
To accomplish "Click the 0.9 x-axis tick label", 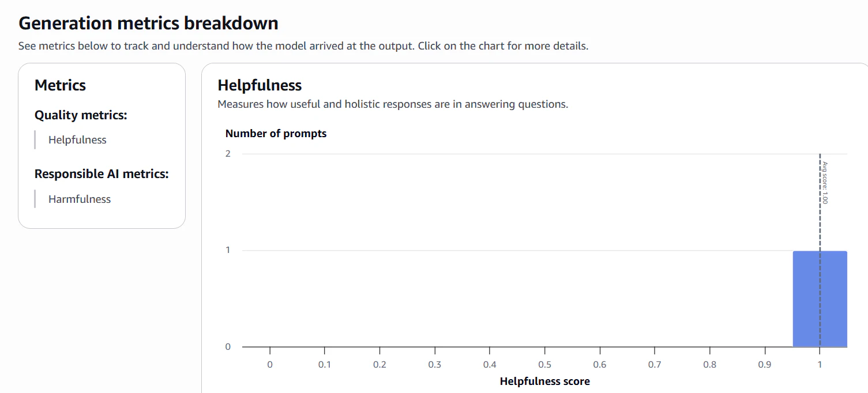I will click(765, 365).
